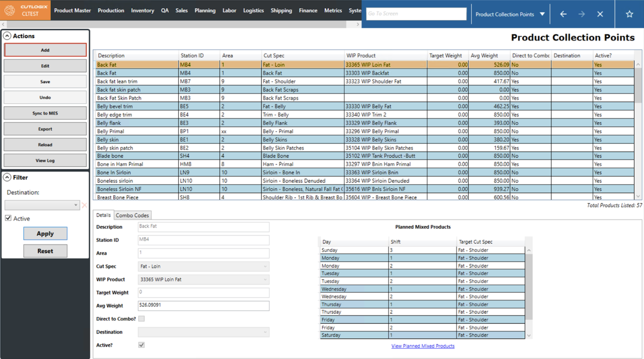
Task: Click the CutLogix brain logo icon
Action: click(10, 10)
